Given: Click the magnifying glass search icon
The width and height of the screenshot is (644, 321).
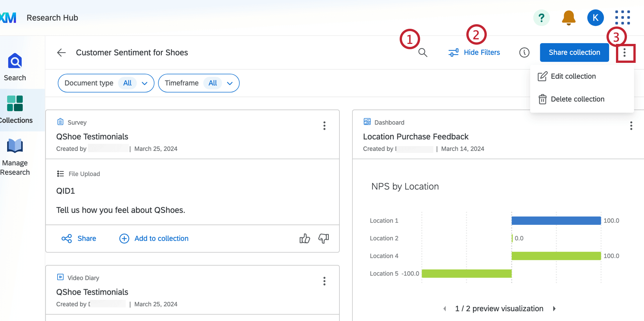Looking at the screenshot, I should (423, 53).
